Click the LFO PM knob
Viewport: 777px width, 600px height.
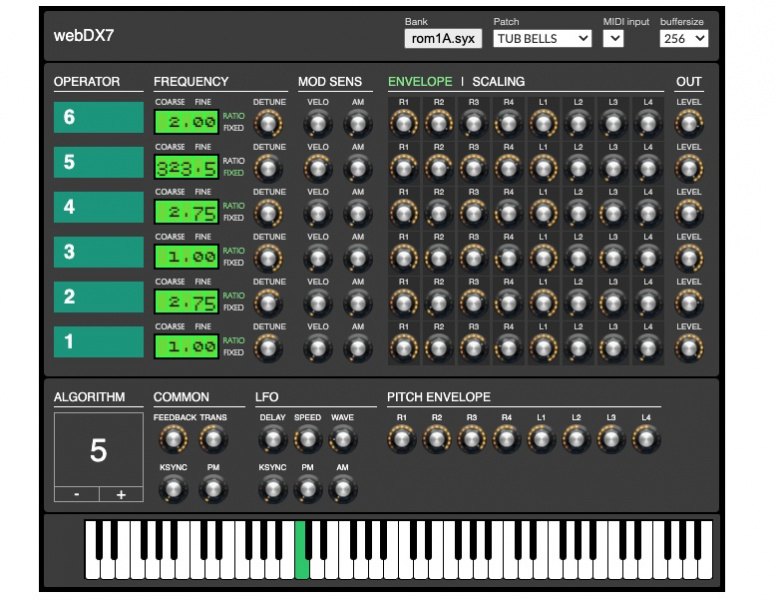click(308, 489)
